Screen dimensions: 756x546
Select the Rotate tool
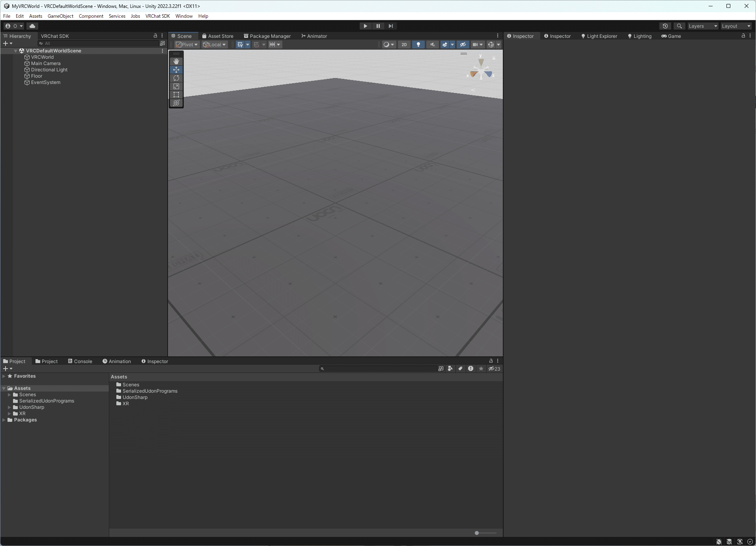[x=176, y=78]
